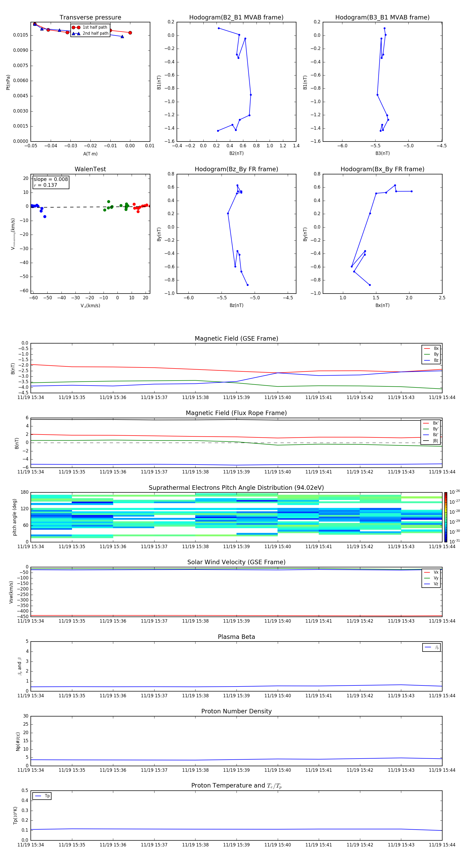This screenshot has width=473, height=868.
Task: Click the bottom point of Bz_By hodogram
Action: pos(248,285)
